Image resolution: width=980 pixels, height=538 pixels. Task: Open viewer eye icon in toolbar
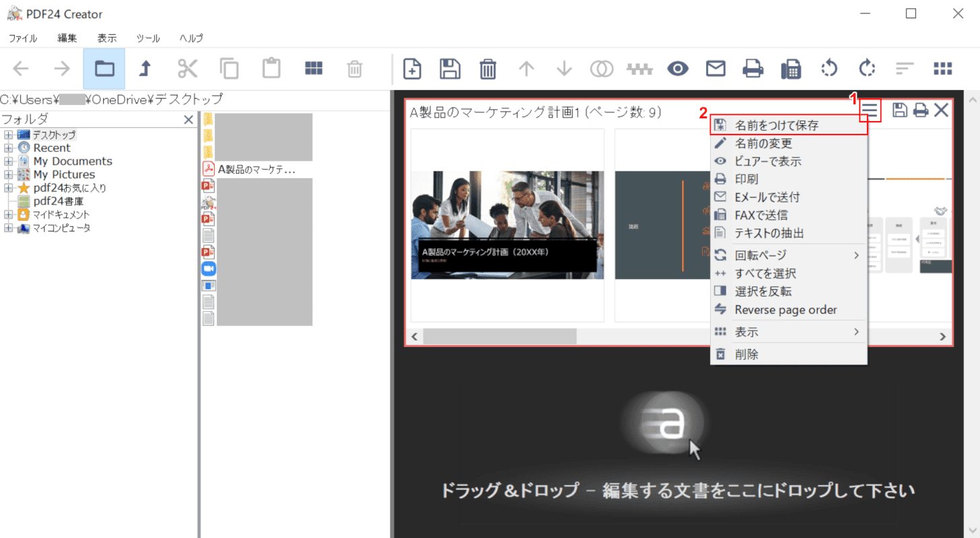(678, 69)
